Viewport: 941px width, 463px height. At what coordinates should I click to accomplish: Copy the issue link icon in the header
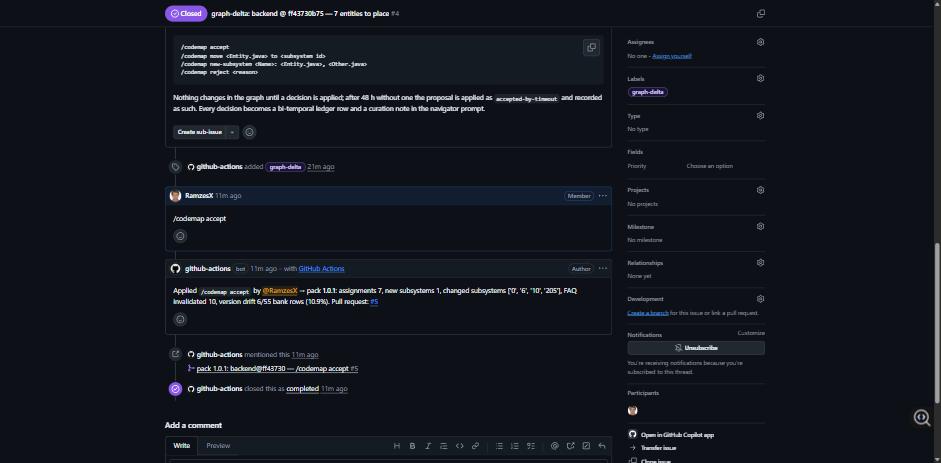(760, 13)
